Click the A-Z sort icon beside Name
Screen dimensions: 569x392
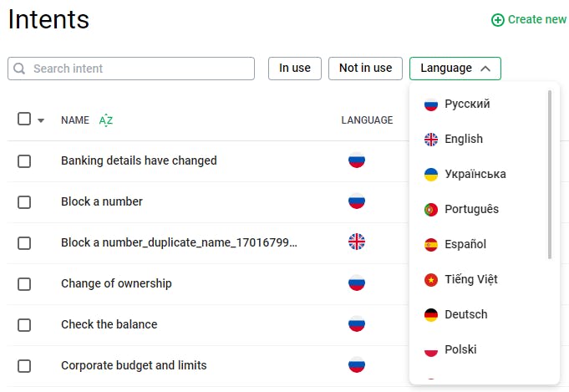pyautogui.click(x=106, y=120)
